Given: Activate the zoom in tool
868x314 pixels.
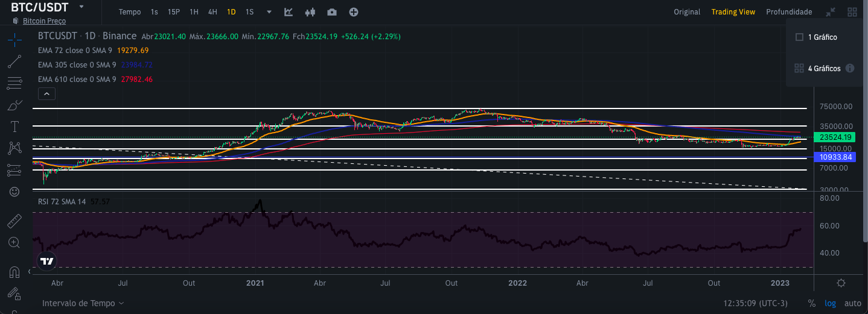Looking at the screenshot, I should coord(14,242).
